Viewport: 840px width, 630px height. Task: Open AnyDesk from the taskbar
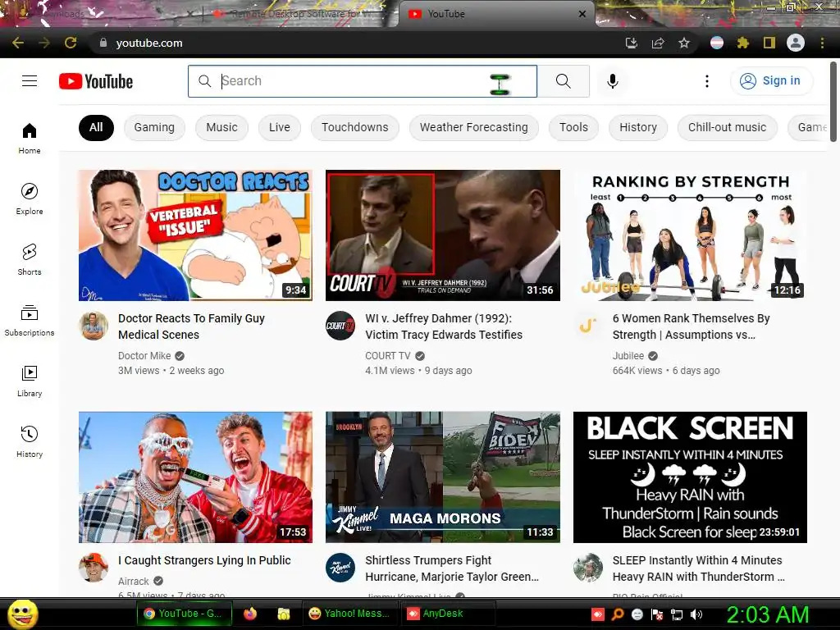448,614
